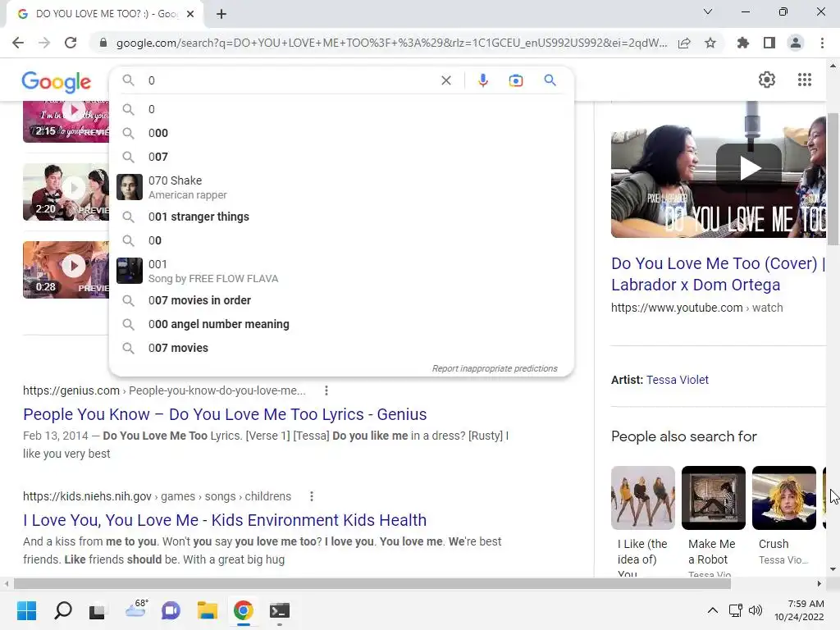Select '007 movies in order' suggestion
Image resolution: width=840 pixels, height=630 pixels.
click(341, 300)
